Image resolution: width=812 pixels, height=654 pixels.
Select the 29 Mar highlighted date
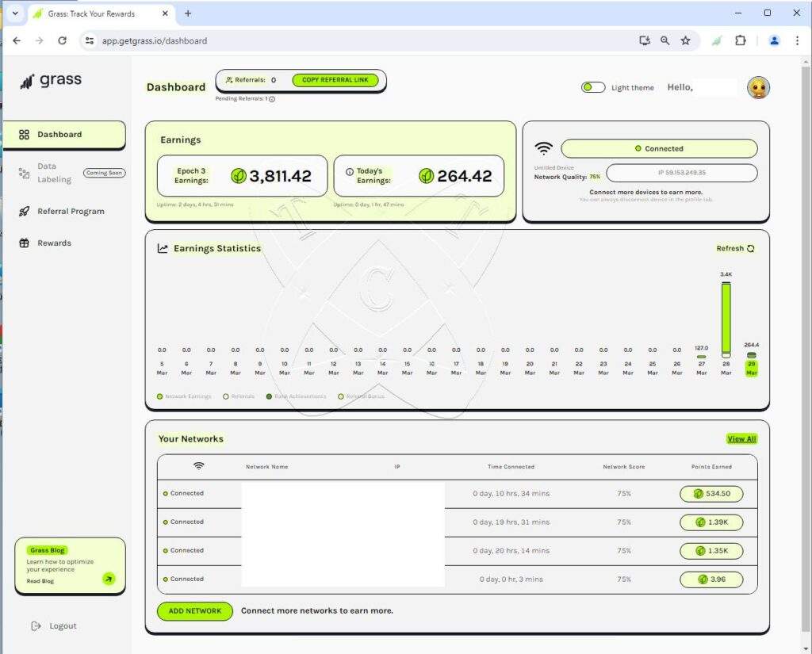coord(752,368)
